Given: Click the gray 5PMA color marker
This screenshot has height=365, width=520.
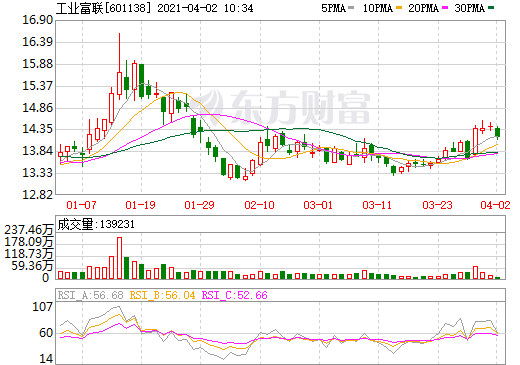Looking at the screenshot, I should click(x=351, y=8).
